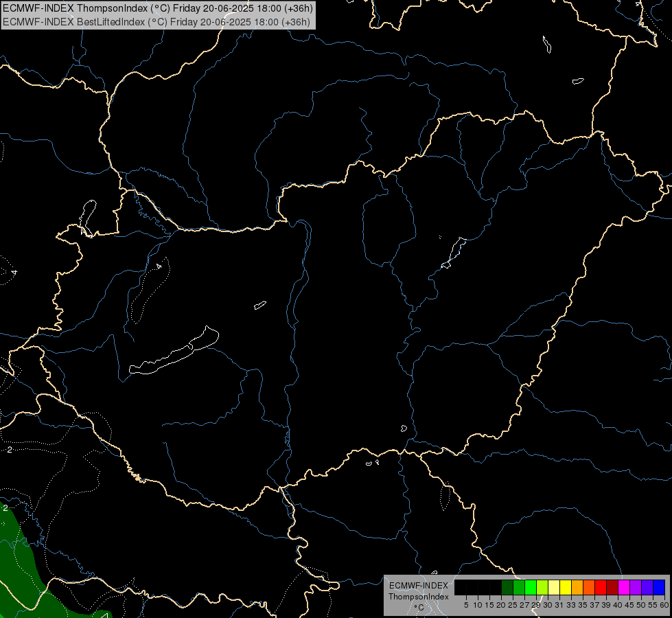Pick the dark orange 35–37 legend swatch
The image size is (672, 618).
[x=589, y=587]
